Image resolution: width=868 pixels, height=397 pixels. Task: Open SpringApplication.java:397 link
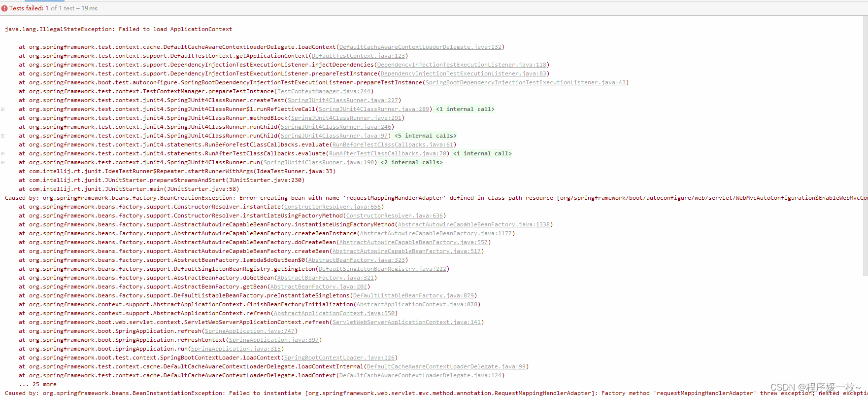point(274,340)
